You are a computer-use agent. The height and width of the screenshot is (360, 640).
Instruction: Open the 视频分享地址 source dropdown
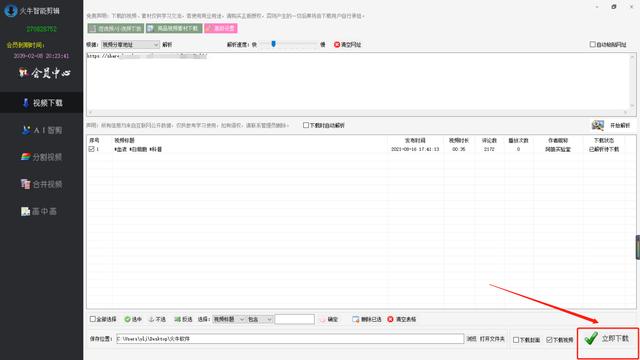tap(130, 44)
